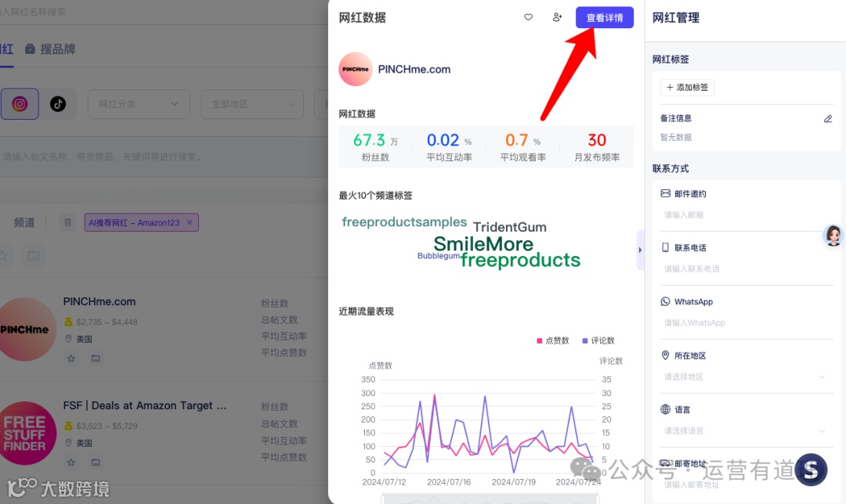Remove the AI推荐网红 – Amazon123 filter tag
The image size is (846, 504).
[x=190, y=222]
